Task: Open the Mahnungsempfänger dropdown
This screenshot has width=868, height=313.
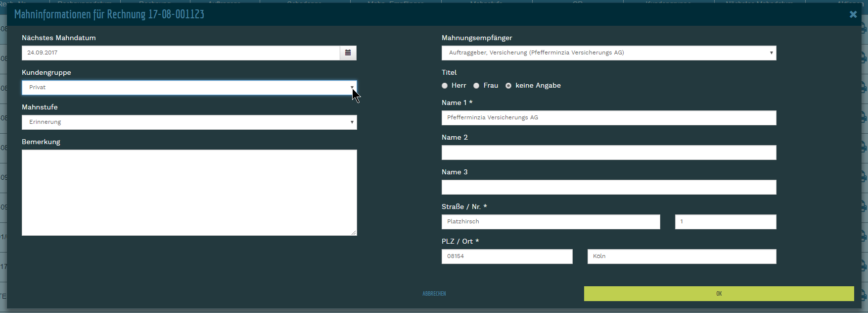Action: pyautogui.click(x=608, y=53)
